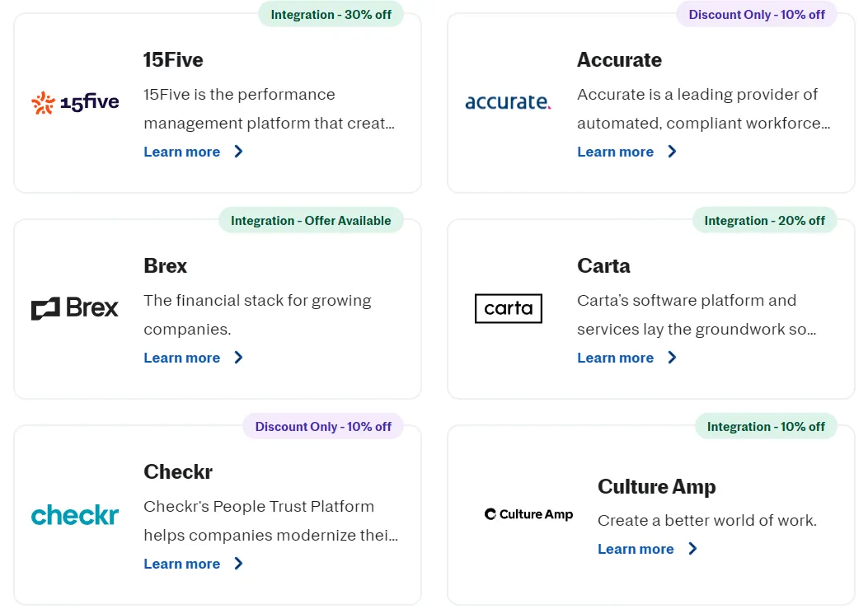
Task: Click the chevron arrow in Checkr card
Action: [238, 564]
